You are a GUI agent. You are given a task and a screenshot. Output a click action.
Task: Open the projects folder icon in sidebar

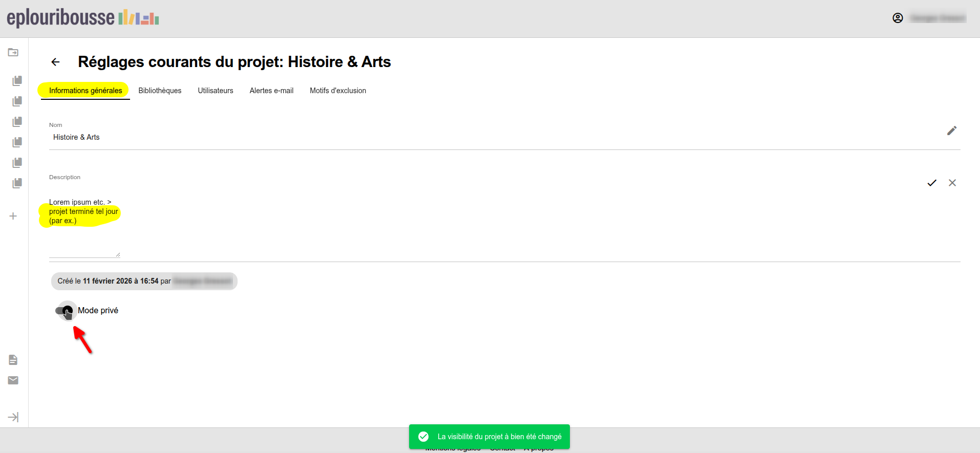[x=13, y=52]
